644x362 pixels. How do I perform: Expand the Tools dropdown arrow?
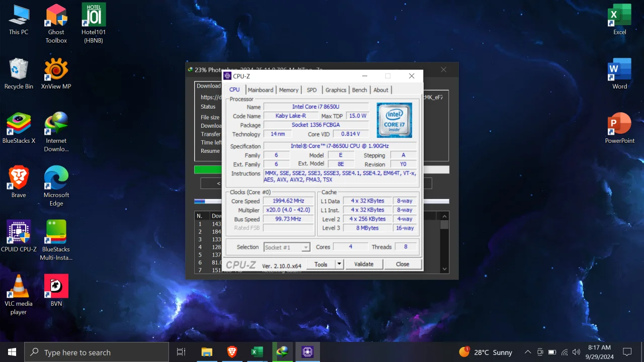tap(339, 264)
